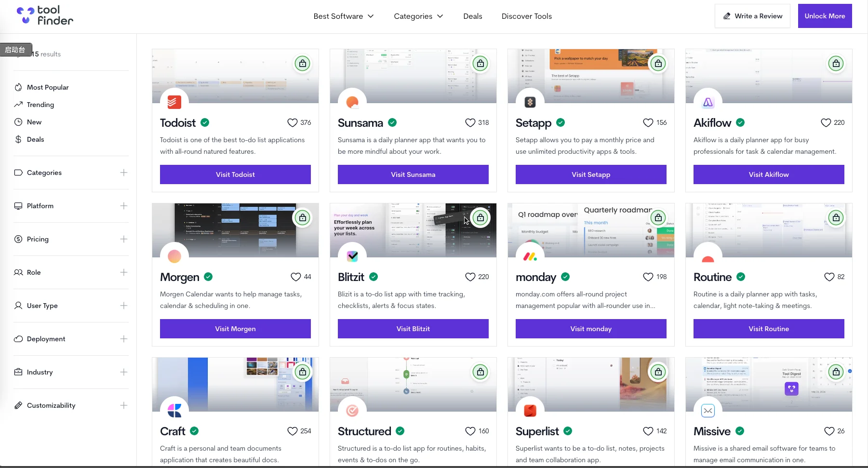The width and height of the screenshot is (868, 468).
Task: Click the lock badge on Superlist card
Action: 658,372
